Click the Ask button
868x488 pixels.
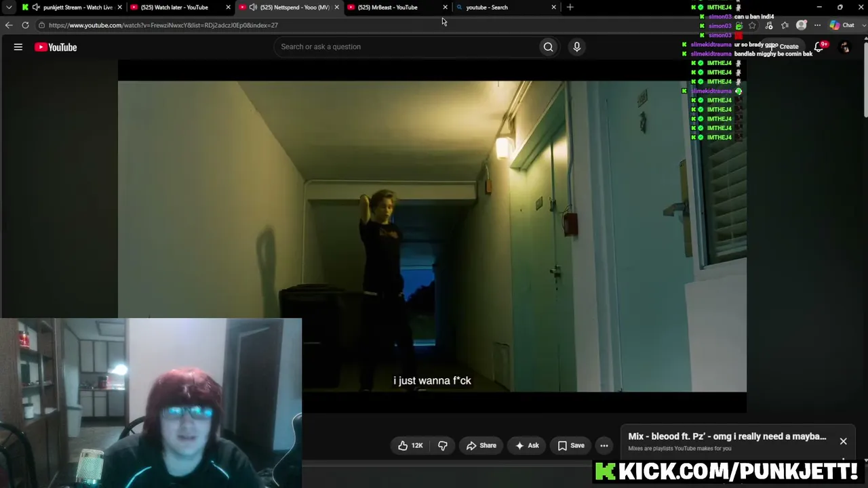click(x=527, y=445)
